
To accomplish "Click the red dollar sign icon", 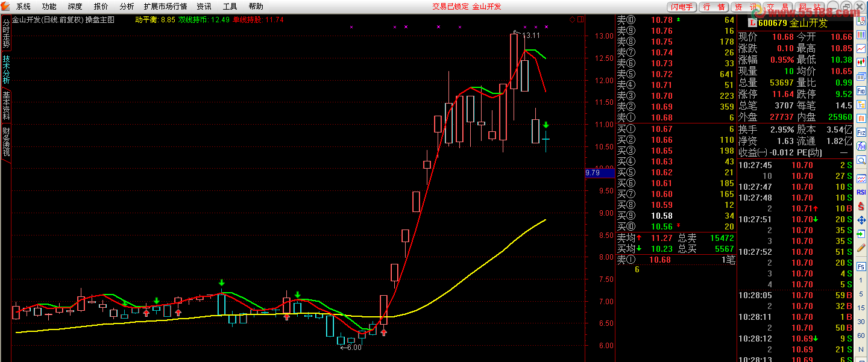I will pos(861,207).
